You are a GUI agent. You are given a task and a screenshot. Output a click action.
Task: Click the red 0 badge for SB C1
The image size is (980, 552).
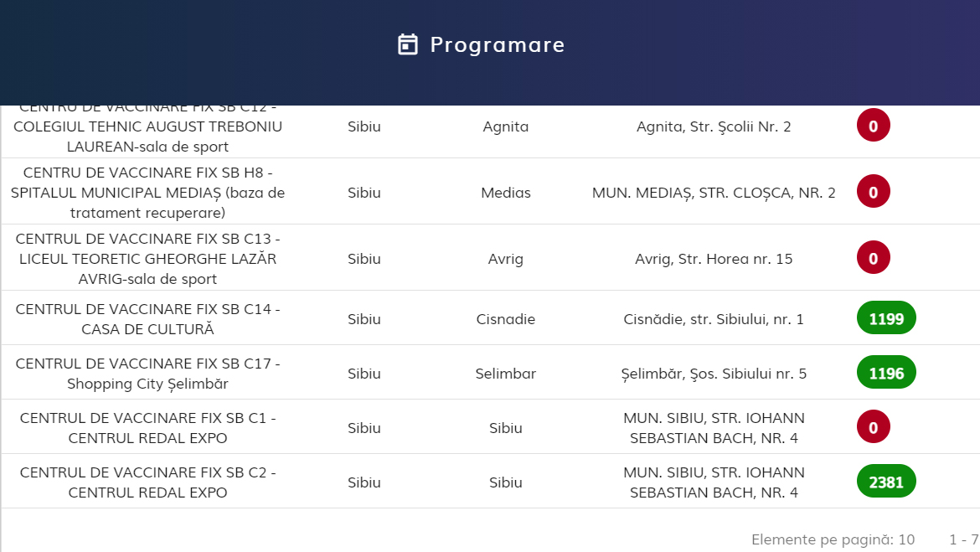tap(873, 427)
